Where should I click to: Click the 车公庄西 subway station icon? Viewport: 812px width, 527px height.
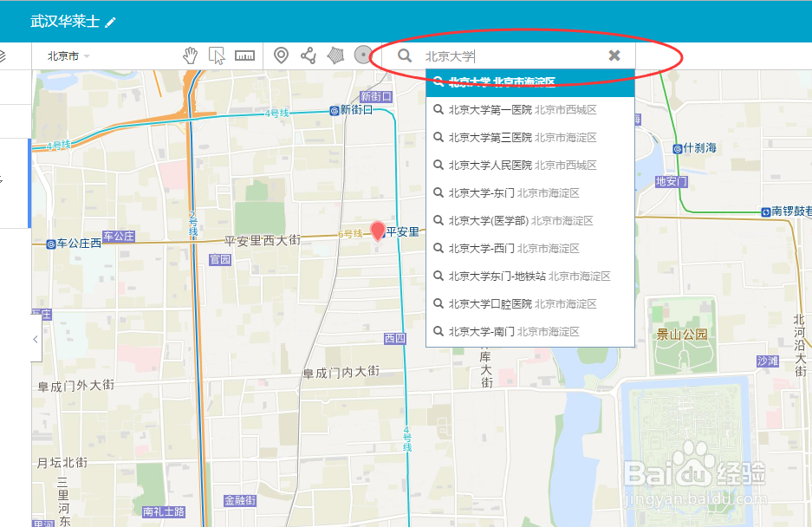coord(51,244)
